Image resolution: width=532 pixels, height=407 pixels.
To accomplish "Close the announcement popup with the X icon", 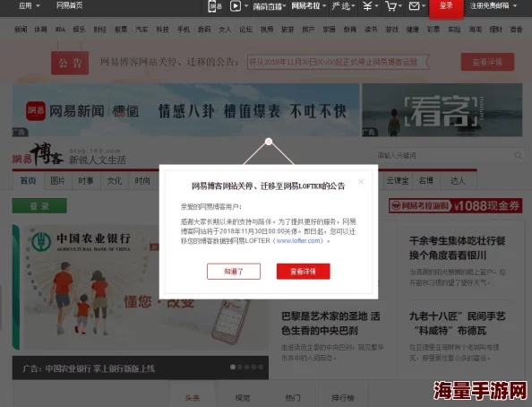I will pos(361,182).
